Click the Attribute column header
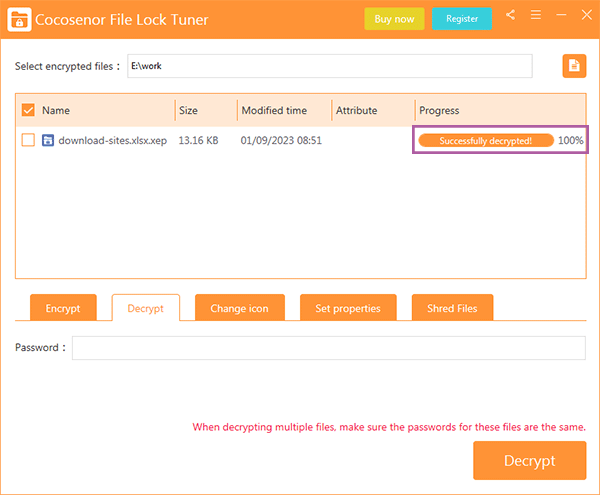The width and height of the screenshot is (600, 495). 356,110
